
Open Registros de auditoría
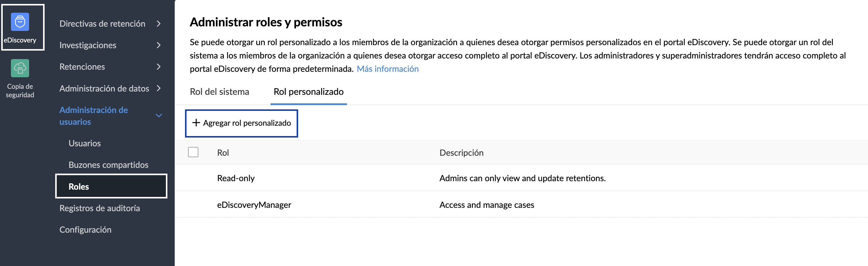(x=100, y=208)
